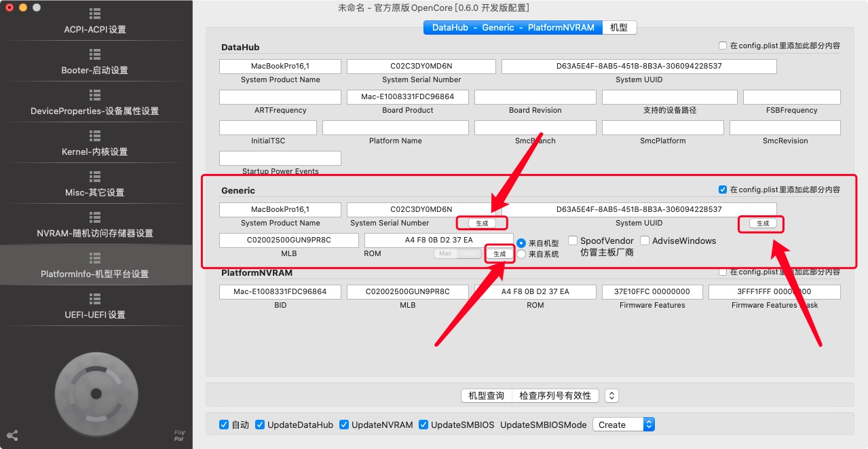This screenshot has height=449, width=868.
Task: Click DataHub System UUID field
Action: 639,67
